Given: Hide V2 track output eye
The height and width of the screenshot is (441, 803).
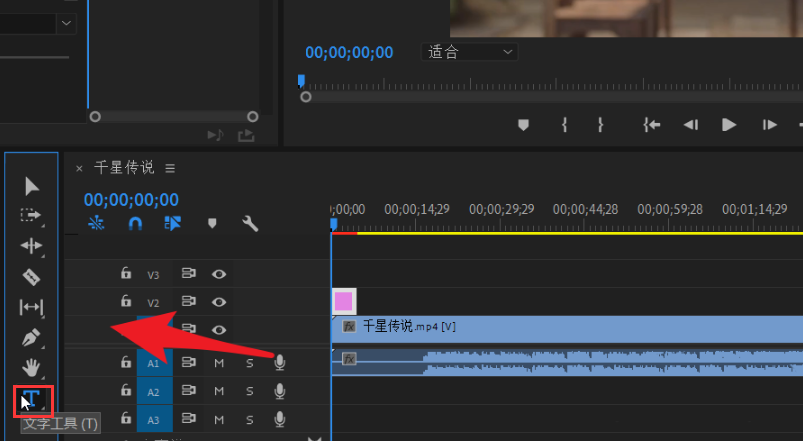Looking at the screenshot, I should (x=219, y=302).
